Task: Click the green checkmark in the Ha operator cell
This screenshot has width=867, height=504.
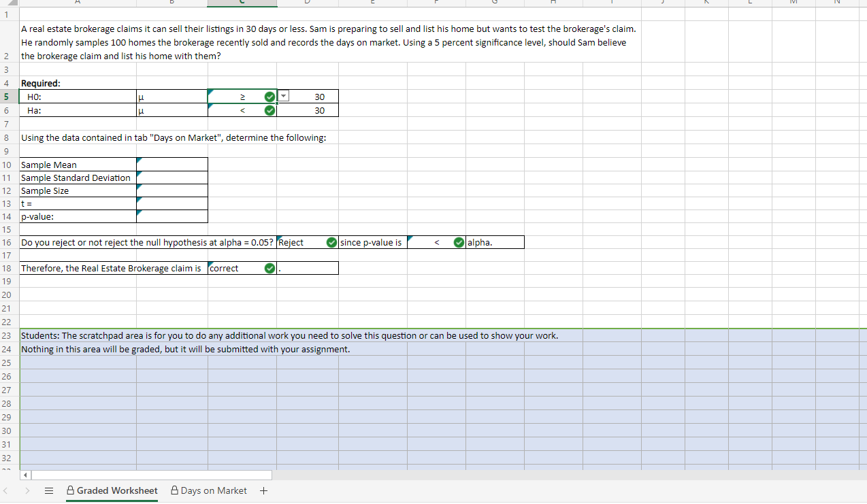Action: (x=270, y=110)
